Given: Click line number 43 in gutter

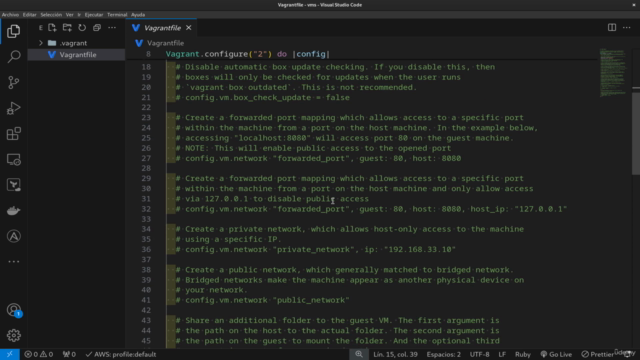Looking at the screenshot, I should (x=146, y=320).
